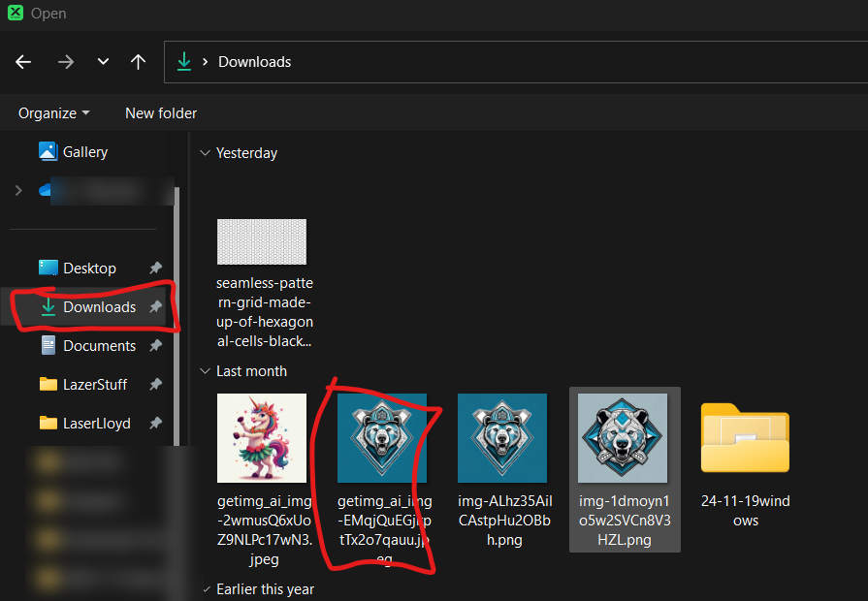
Task: Open the Organize dropdown menu
Action: (x=53, y=112)
